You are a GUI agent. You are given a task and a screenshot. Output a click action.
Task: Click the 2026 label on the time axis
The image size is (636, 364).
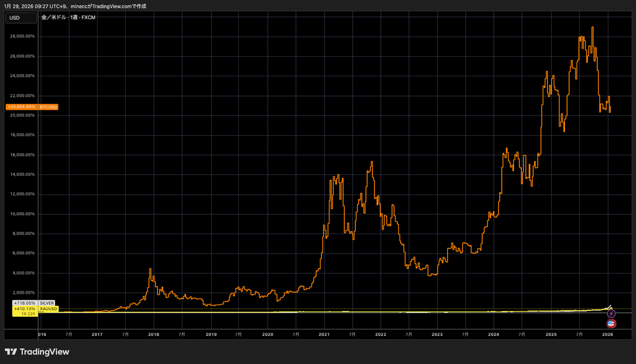607,334
